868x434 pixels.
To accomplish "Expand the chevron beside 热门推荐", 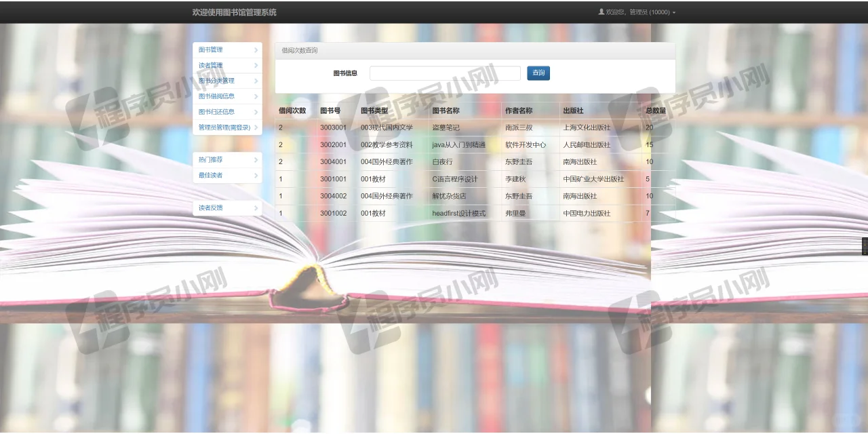I will [x=256, y=159].
